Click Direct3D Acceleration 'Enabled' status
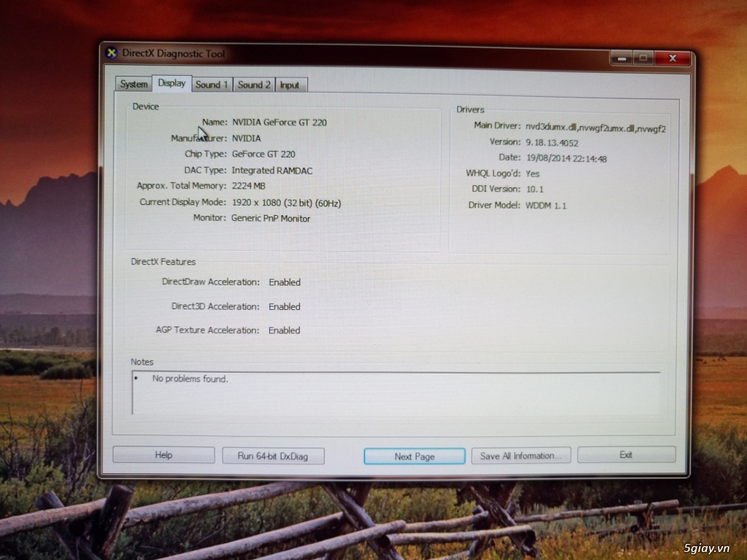747x560 pixels. (285, 307)
